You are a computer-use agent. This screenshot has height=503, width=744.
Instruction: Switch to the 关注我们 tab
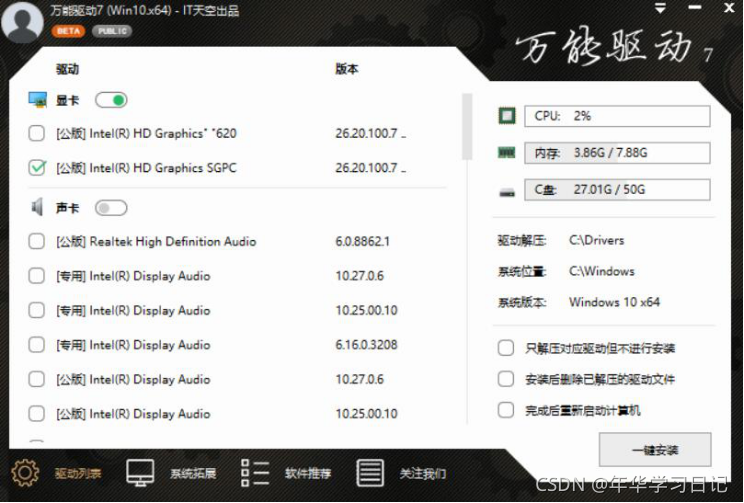423,473
